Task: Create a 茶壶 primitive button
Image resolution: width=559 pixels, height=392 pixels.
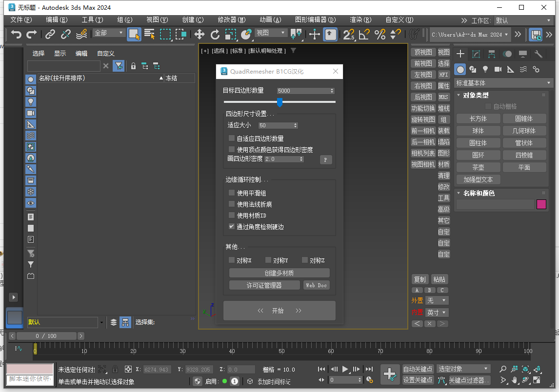Action: pos(478,167)
